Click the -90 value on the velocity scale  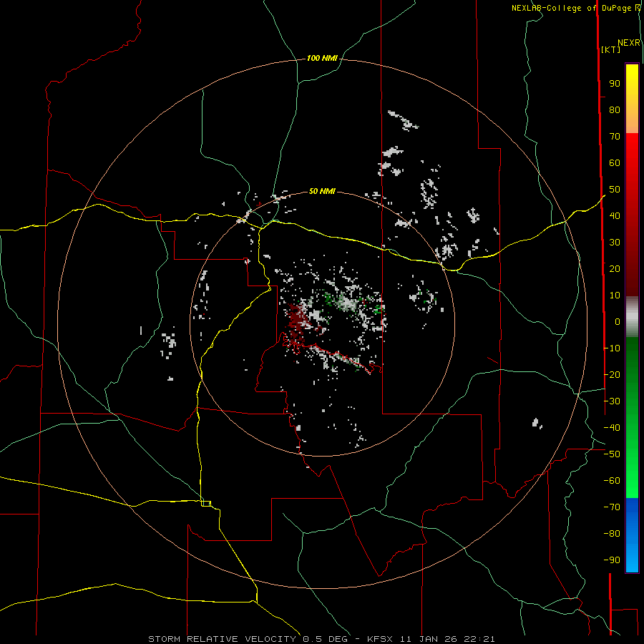612,560
